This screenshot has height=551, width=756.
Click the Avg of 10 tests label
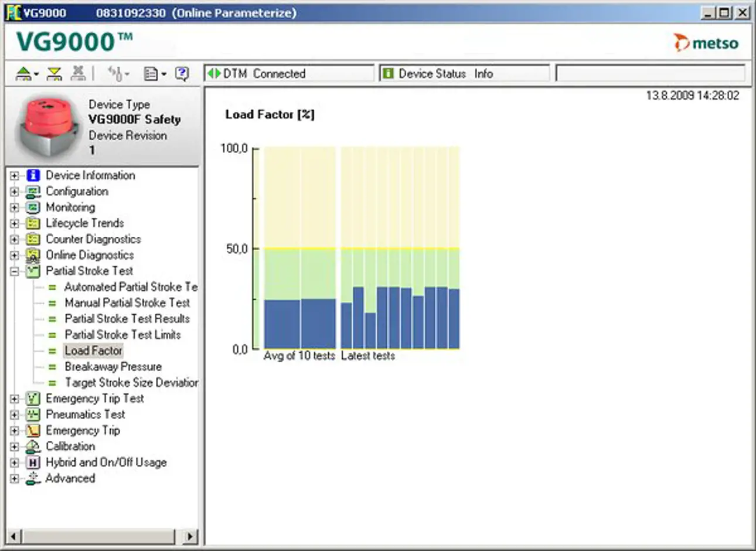(299, 356)
